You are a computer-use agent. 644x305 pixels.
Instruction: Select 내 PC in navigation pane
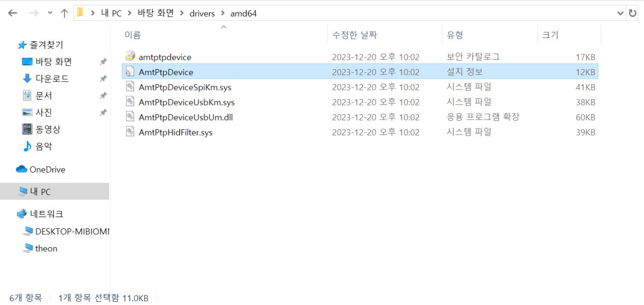coord(40,191)
